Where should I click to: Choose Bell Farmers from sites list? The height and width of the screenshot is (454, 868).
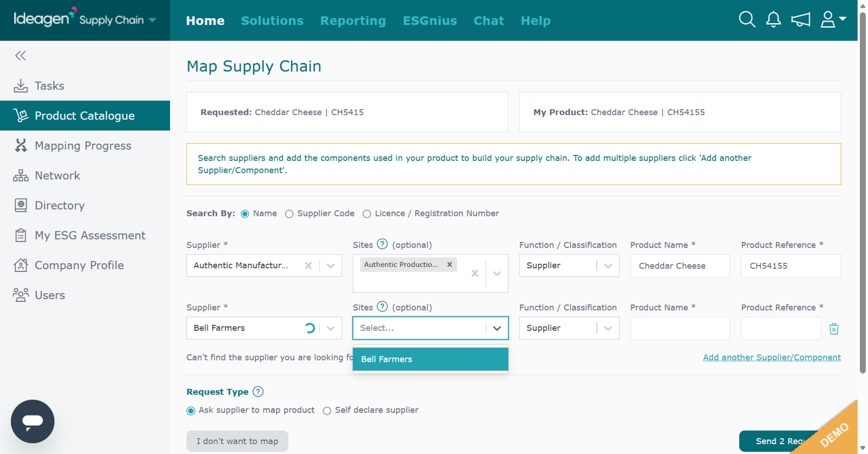coord(430,359)
